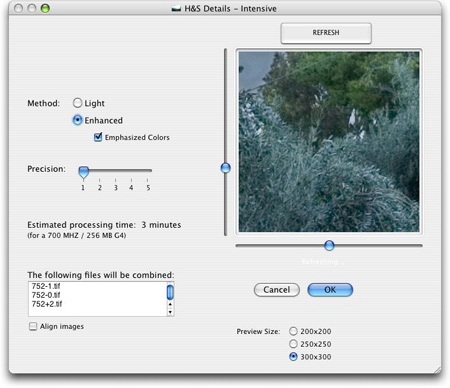Click precision tick mark labeled 4
Image resolution: width=450 pixels, height=388 pixels.
tap(131, 185)
